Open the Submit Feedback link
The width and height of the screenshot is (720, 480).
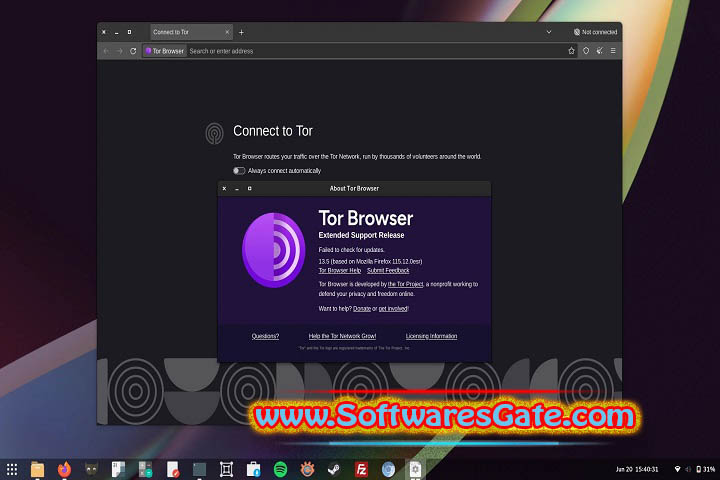coord(388,271)
